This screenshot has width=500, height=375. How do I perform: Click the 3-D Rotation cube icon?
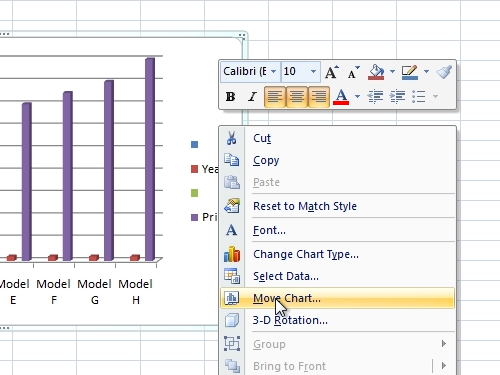click(x=232, y=320)
